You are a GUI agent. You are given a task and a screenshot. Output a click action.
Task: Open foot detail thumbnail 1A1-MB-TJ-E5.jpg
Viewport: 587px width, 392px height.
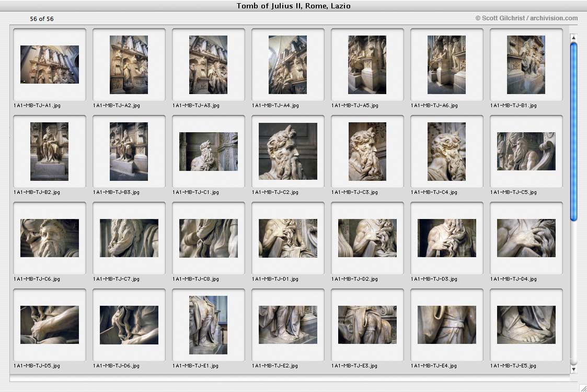pos(526,325)
